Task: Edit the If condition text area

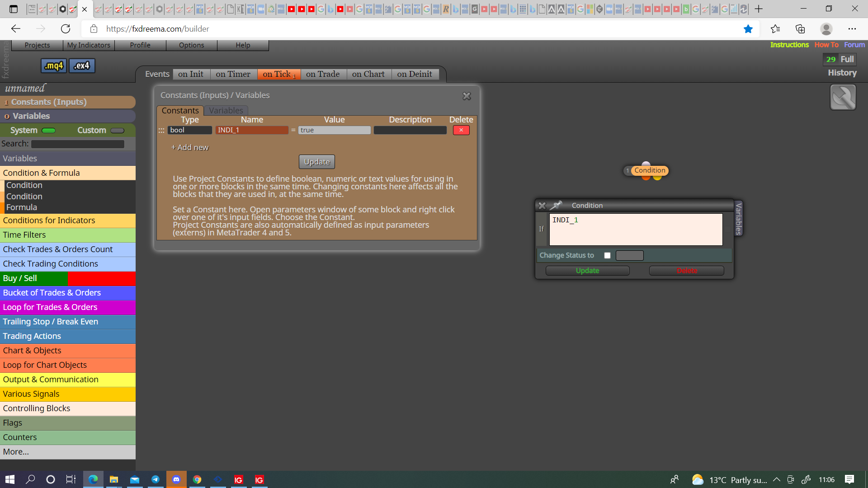Action: click(x=636, y=230)
